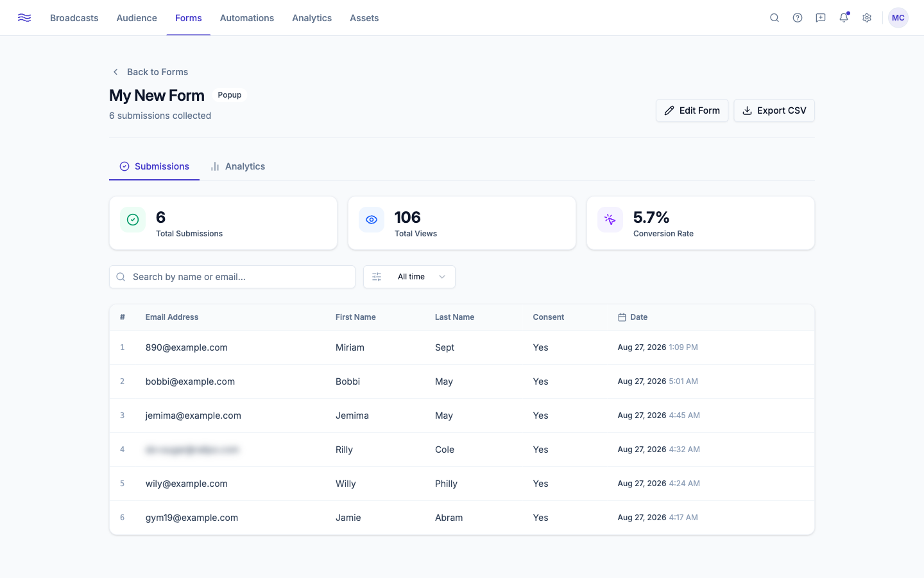Image resolution: width=924 pixels, height=578 pixels.
Task: Click the Total Views eye icon
Action: pyautogui.click(x=372, y=220)
